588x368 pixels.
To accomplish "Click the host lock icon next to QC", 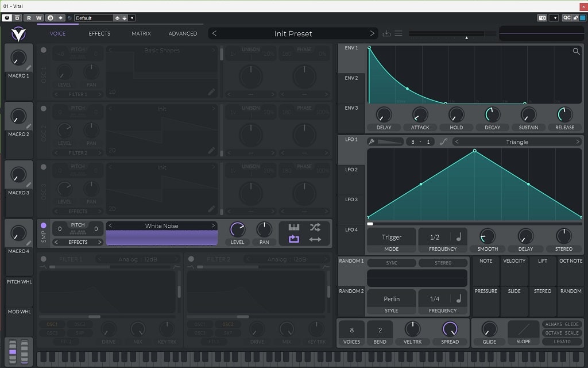I will click(575, 18).
